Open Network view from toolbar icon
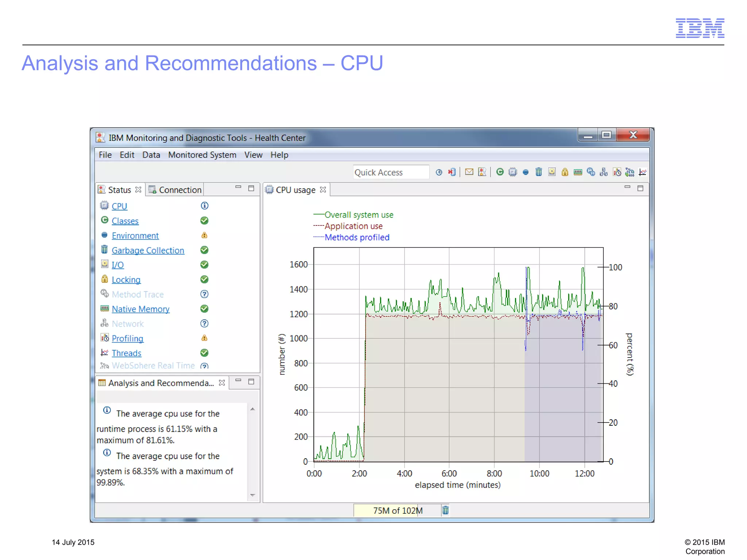 604,172
